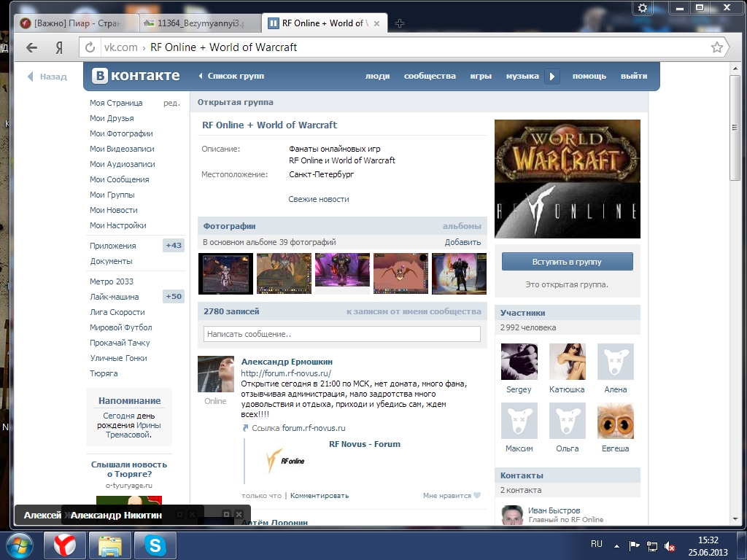Click the page vertical scrollbar thumb
The height and width of the screenshot is (560, 747).
pyautogui.click(x=735, y=128)
